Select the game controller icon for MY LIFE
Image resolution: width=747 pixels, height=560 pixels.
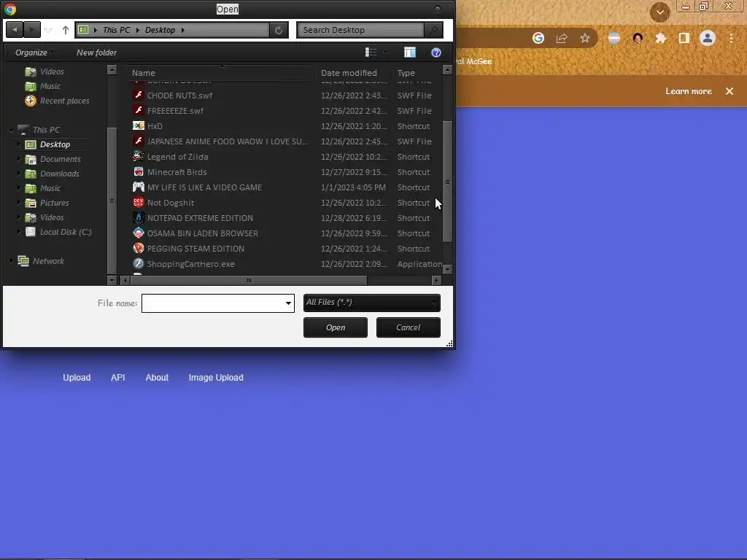coord(138,187)
